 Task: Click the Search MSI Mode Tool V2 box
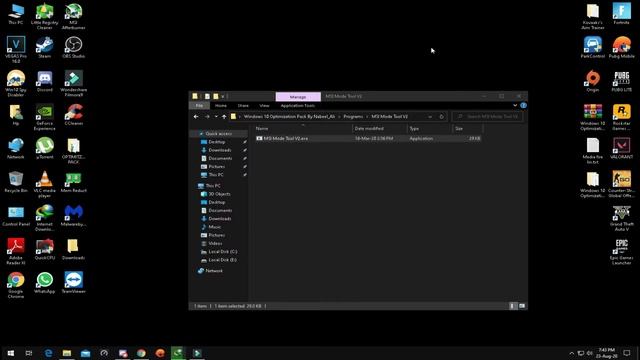click(488, 117)
